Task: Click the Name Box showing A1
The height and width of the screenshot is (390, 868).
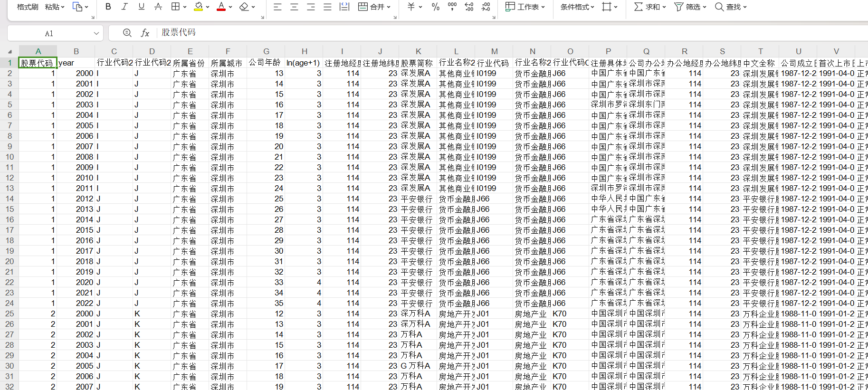Action: 49,33
